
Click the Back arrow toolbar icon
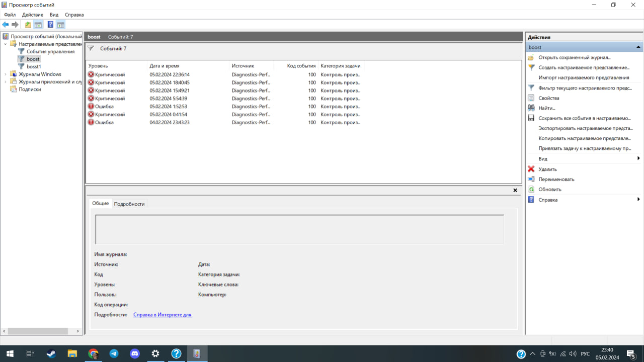pyautogui.click(x=6, y=25)
